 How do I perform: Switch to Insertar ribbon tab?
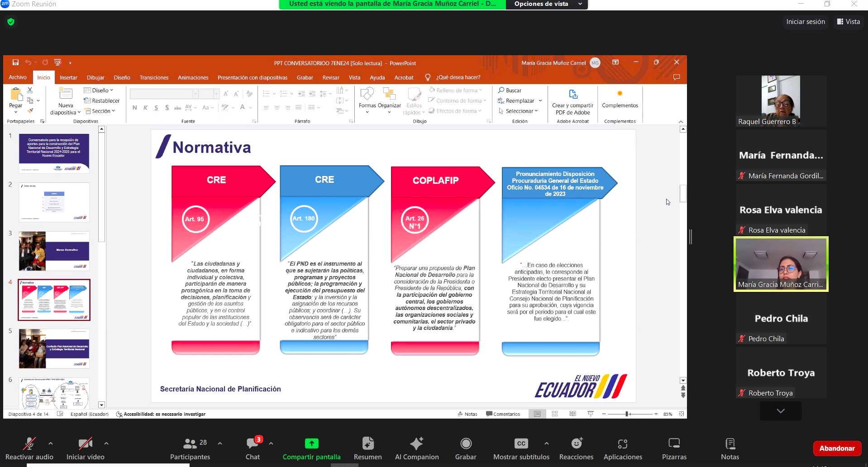(x=68, y=77)
